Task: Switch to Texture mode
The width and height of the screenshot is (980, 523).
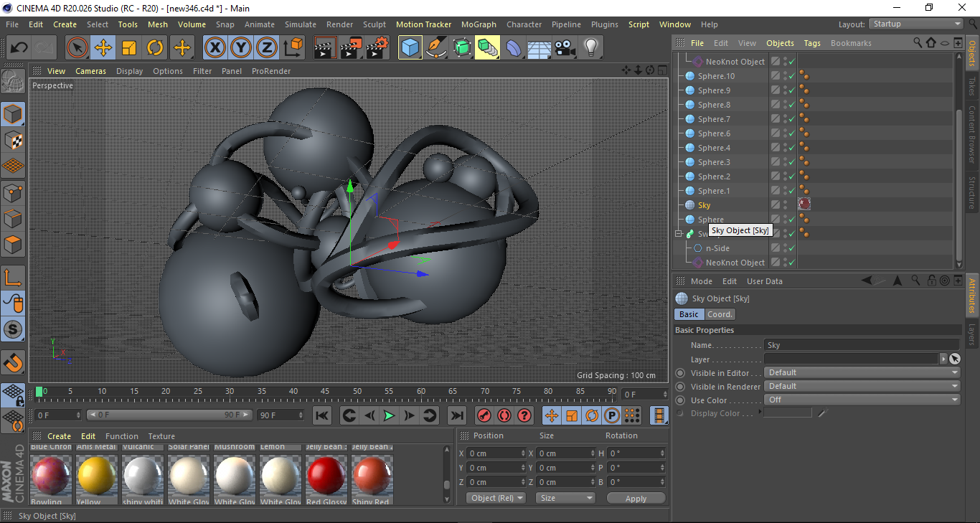Action: 13,140
